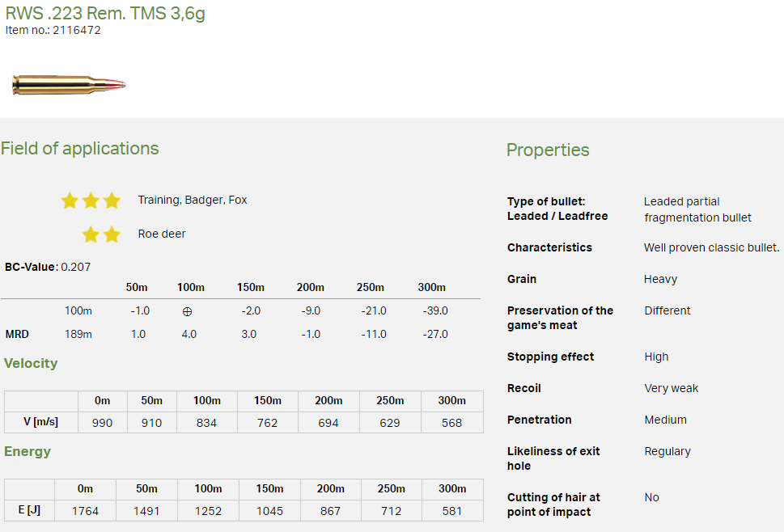Click the Cutting of hair property label
Viewport: 784px width, 532px height.
pyautogui.click(x=553, y=505)
